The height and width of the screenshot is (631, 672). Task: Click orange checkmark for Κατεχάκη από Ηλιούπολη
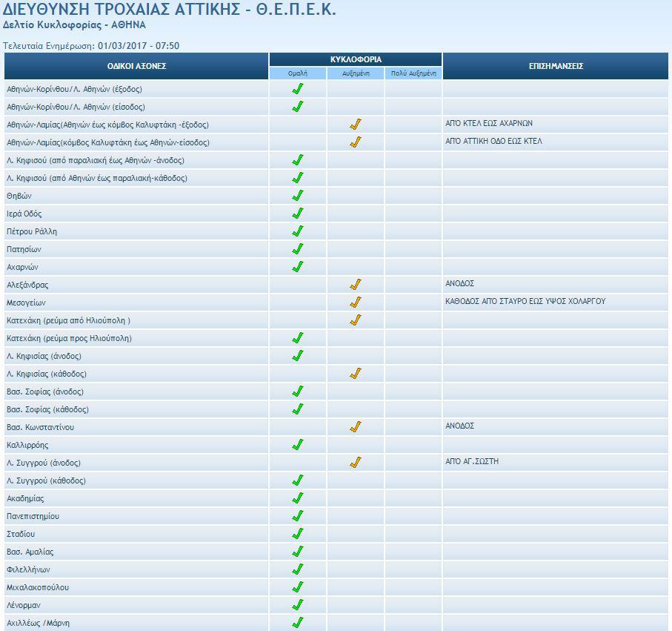(356, 320)
